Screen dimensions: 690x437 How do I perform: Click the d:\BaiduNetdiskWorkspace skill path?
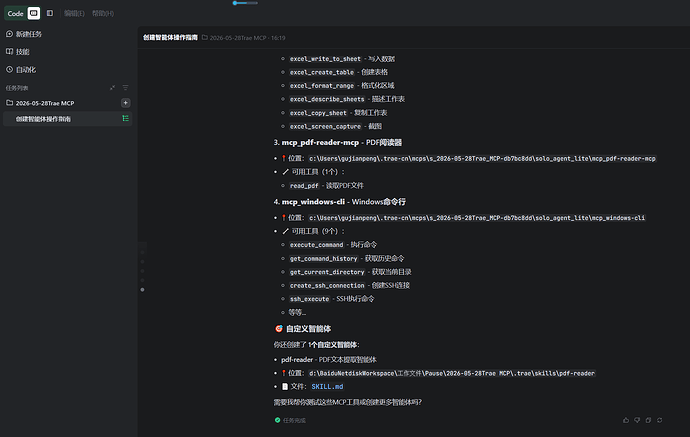click(451, 373)
